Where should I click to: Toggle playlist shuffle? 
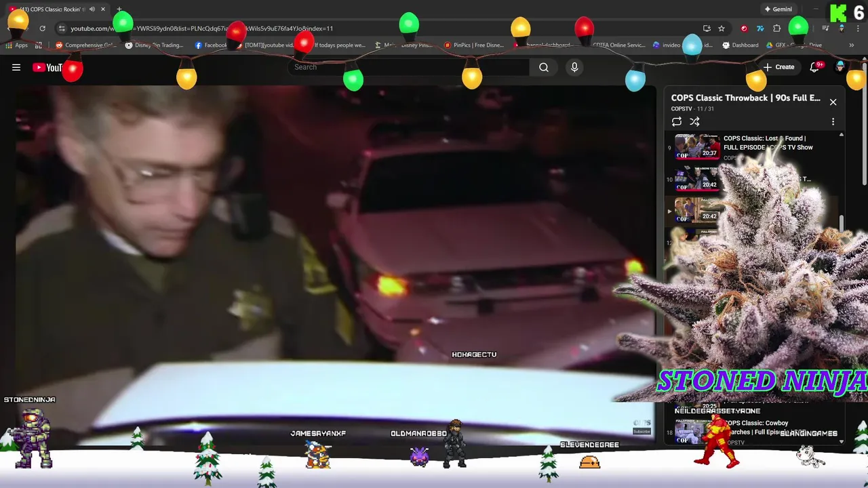tap(694, 122)
